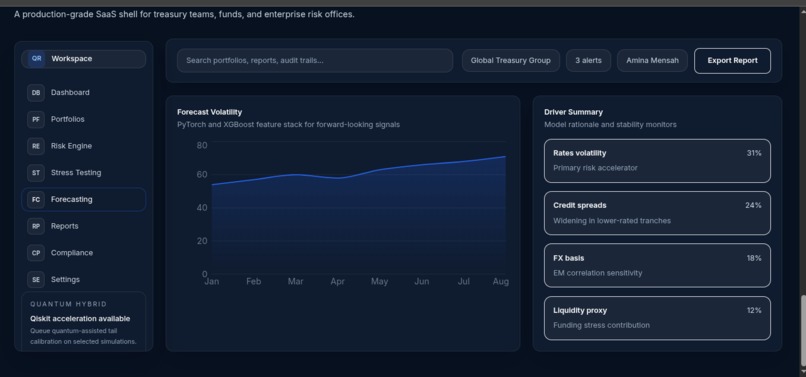Image resolution: width=806 pixels, height=377 pixels.
Task: Click the RP icon beside Reports
Action: coord(36,226)
